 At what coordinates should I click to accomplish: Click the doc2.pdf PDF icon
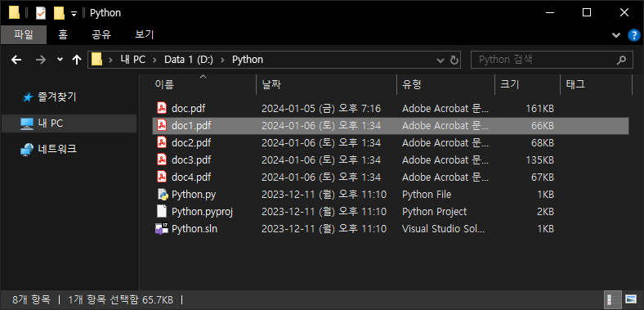coord(162,142)
